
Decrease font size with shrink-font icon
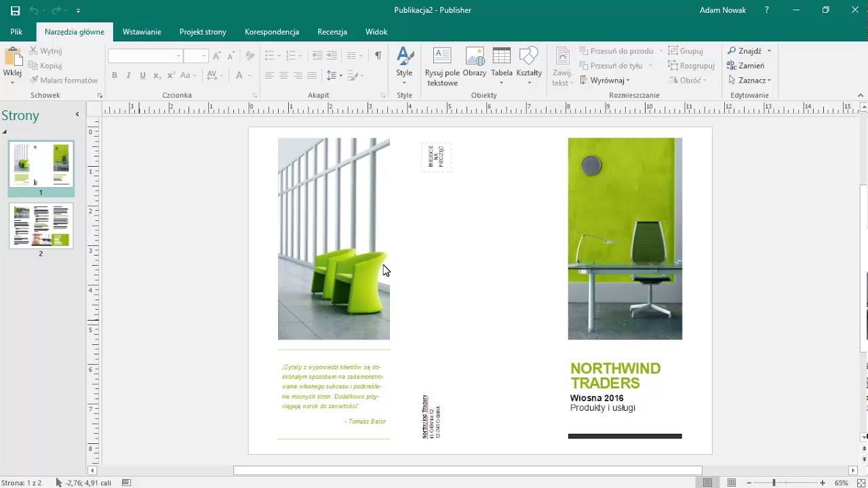(231, 56)
